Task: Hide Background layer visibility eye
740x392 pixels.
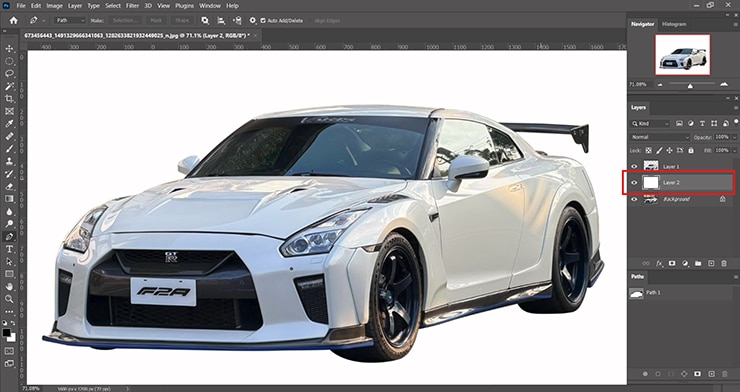Action: (634, 199)
